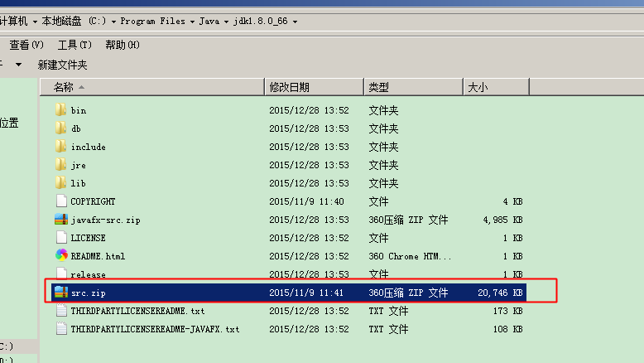Select the lib folder name
The image size is (644, 363).
click(x=78, y=183)
